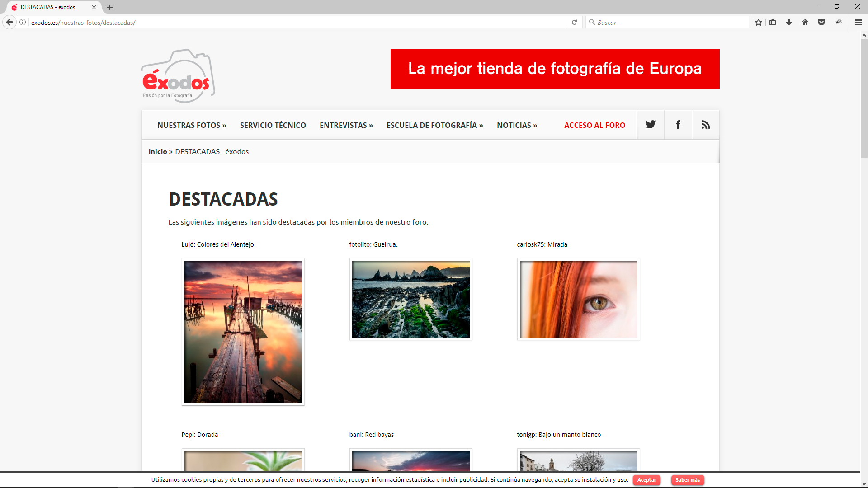
Task: Click caption Pepi: Dorada
Action: (199, 435)
